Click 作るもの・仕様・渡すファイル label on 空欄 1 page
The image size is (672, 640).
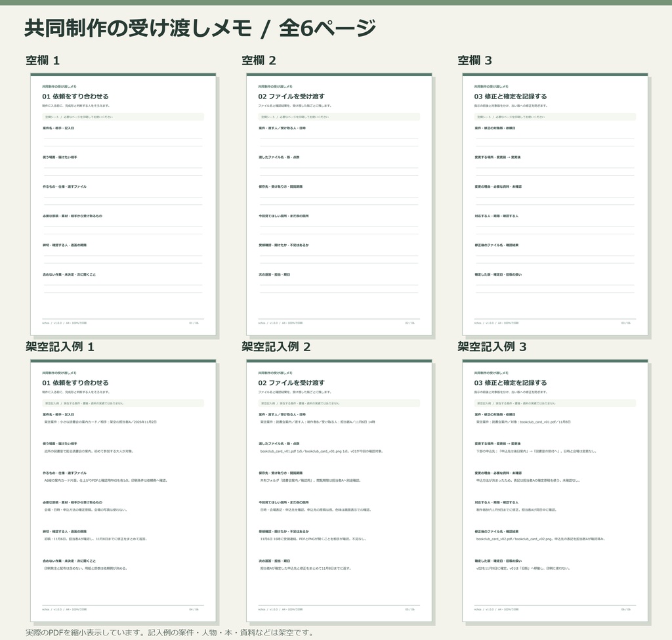click(65, 186)
